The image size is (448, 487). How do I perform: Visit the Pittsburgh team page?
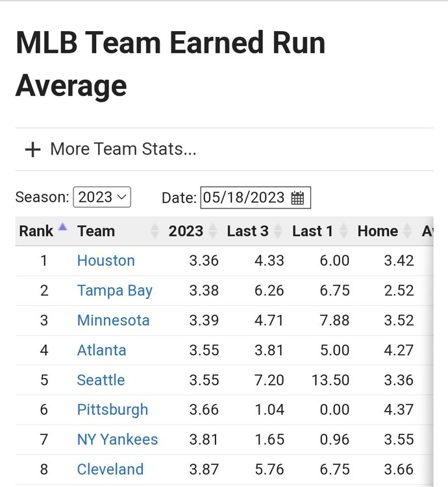[x=112, y=410]
